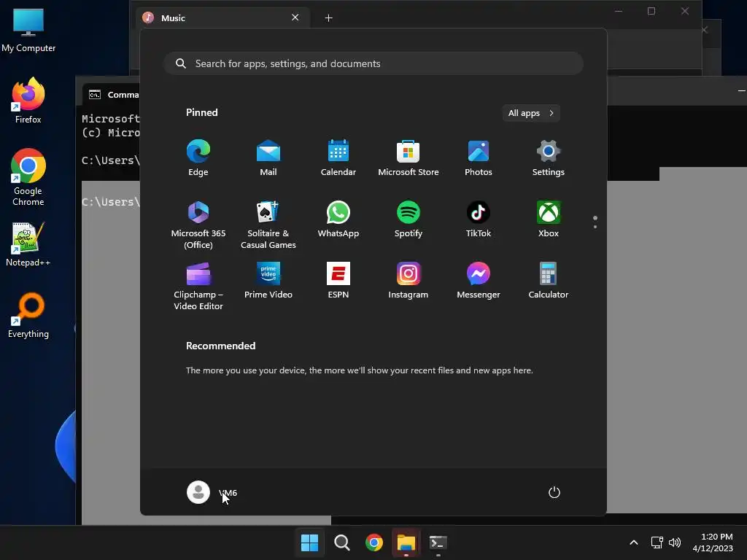The height and width of the screenshot is (560, 747).
Task: Open Google Chrome from the taskbar
Action: [374, 542]
